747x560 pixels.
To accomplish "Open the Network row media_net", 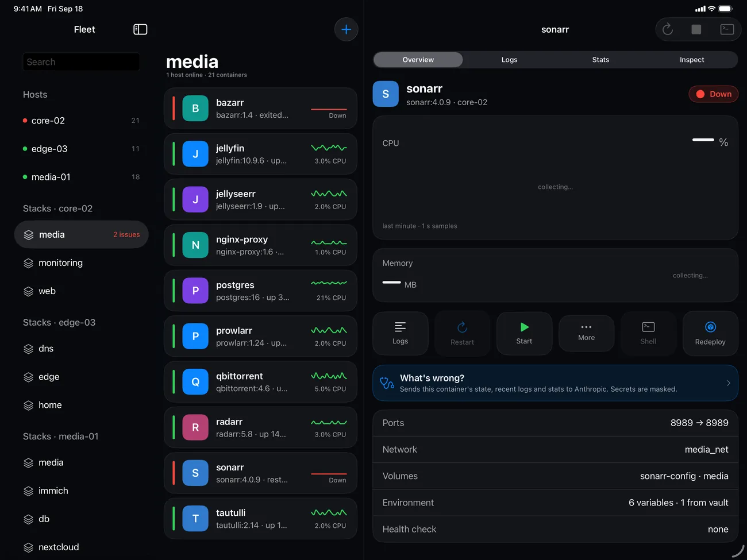I will click(556, 450).
